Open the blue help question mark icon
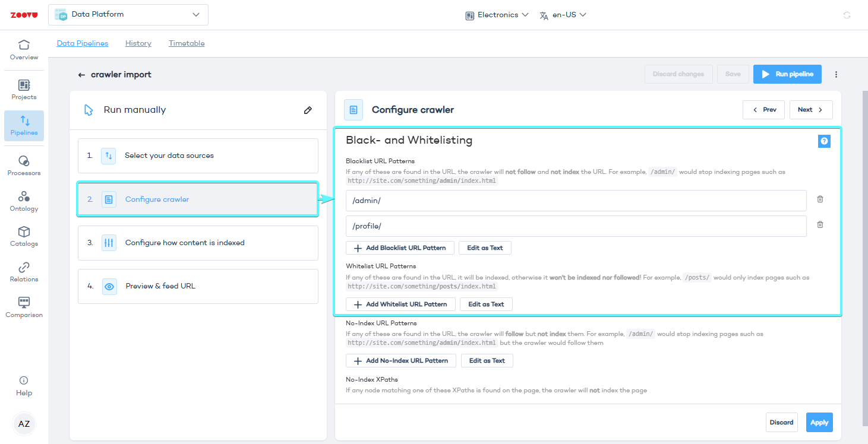868x444 pixels. (823, 141)
